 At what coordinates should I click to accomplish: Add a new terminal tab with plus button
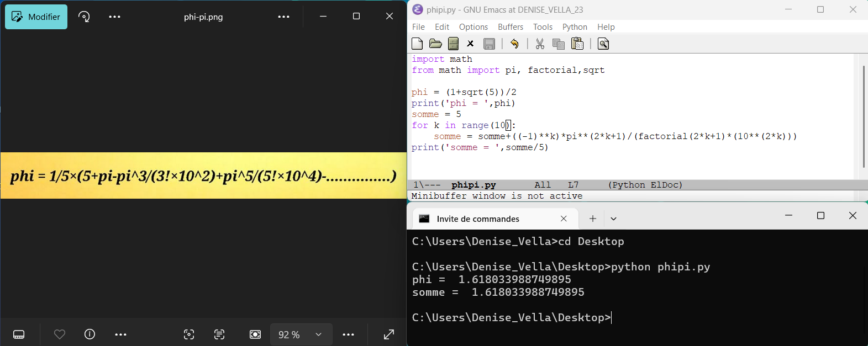(x=592, y=219)
